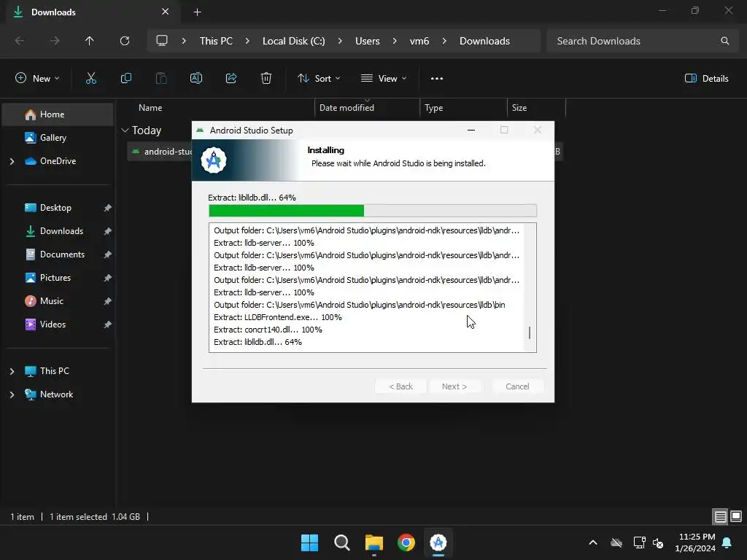
Task: Open the View dropdown menu
Action: tap(384, 79)
